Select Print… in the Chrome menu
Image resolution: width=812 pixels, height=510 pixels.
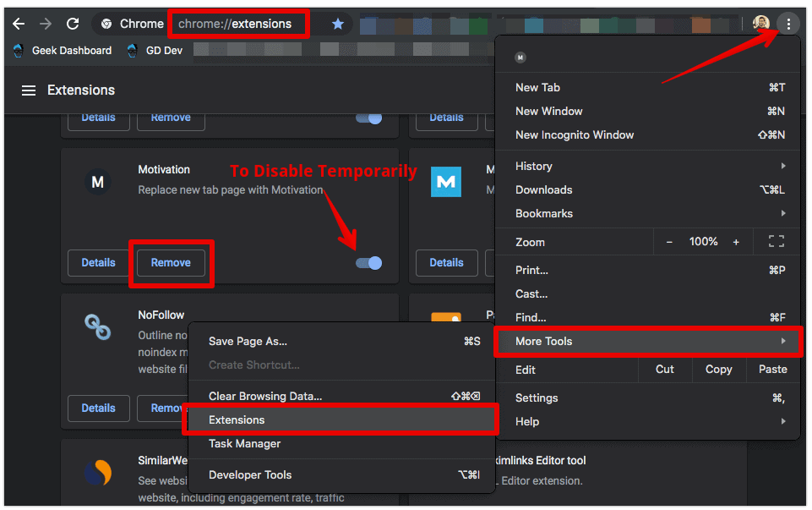pyautogui.click(x=646, y=270)
